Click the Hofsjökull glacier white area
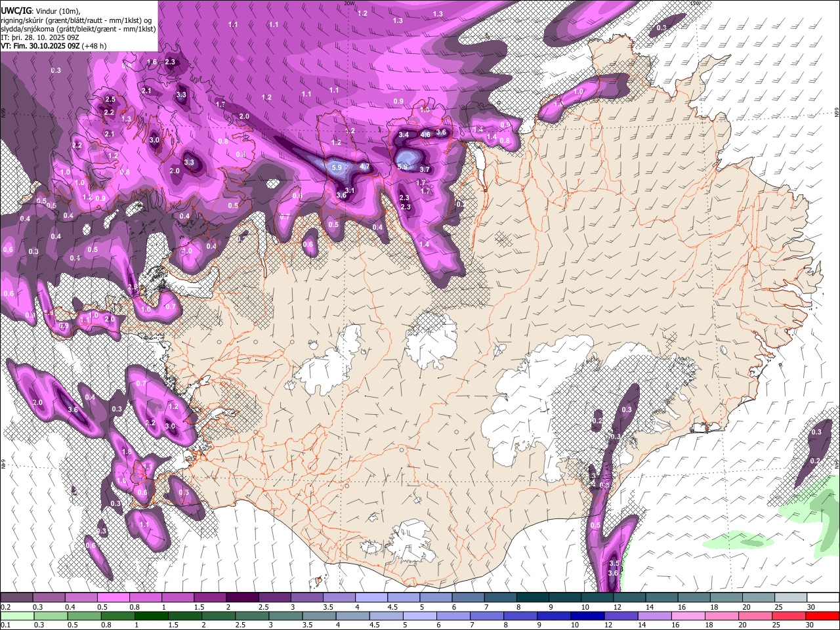Image resolution: width=840 pixels, height=630 pixels. [431, 340]
